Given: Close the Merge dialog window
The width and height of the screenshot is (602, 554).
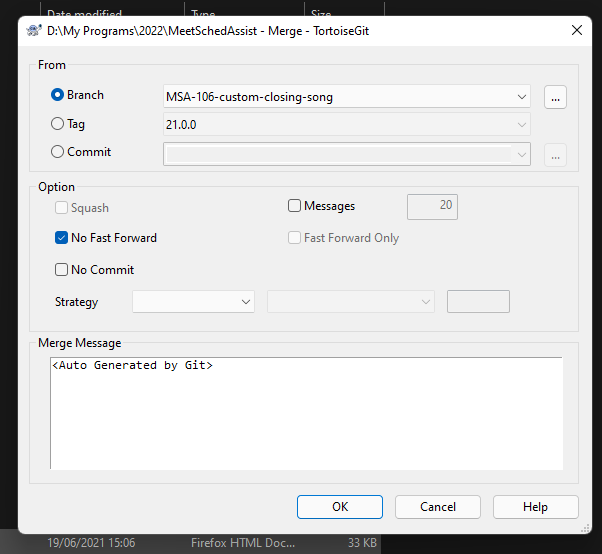Looking at the screenshot, I should tap(577, 30).
